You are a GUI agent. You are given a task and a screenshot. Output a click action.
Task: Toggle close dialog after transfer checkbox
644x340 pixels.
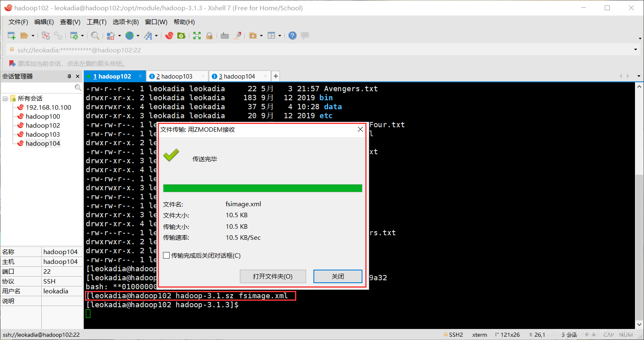click(x=166, y=255)
